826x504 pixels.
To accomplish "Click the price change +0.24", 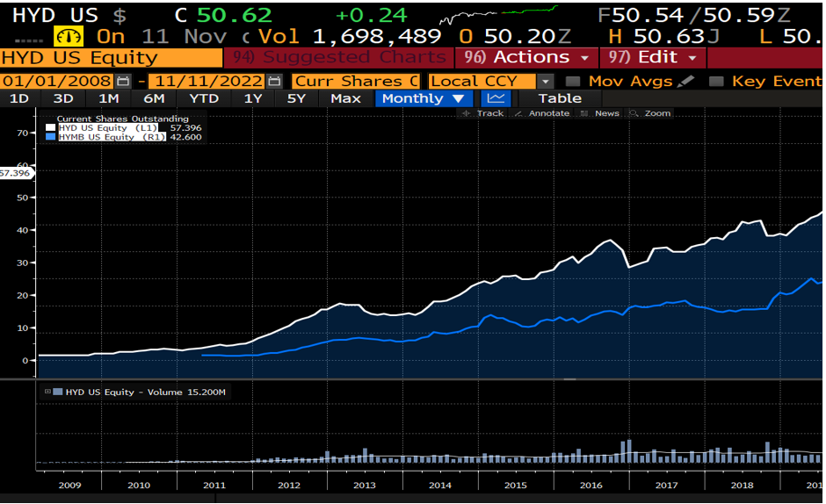I will click(372, 15).
